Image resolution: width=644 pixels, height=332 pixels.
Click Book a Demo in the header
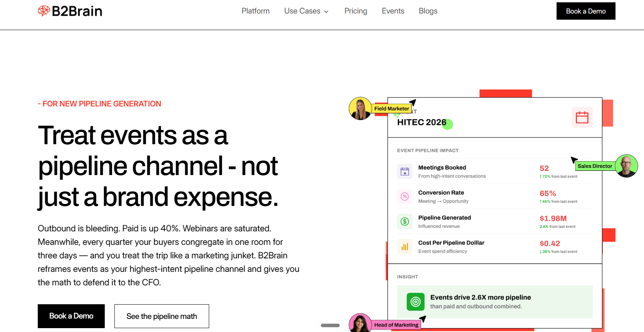coord(586,11)
